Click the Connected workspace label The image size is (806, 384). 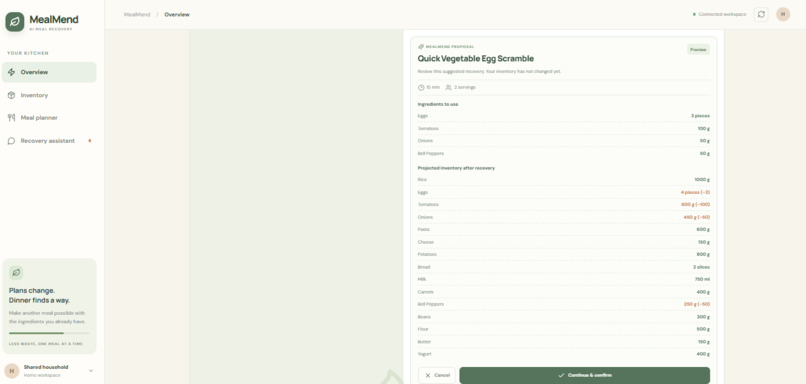[x=722, y=14]
